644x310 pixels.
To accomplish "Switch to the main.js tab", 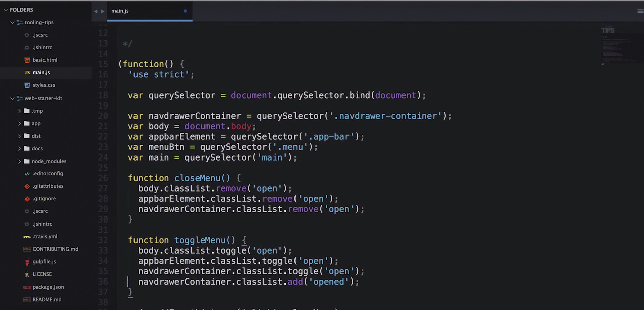I will [x=150, y=11].
